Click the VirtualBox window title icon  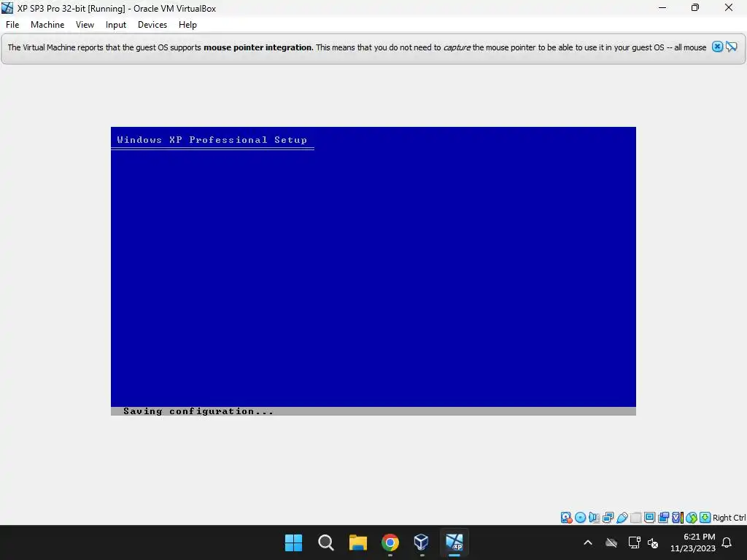[x=7, y=8]
